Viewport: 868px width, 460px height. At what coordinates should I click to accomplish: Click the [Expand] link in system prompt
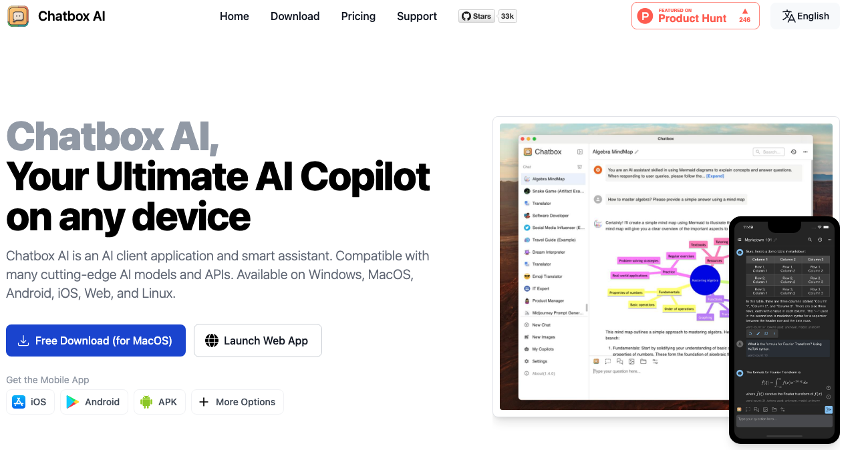tap(715, 176)
